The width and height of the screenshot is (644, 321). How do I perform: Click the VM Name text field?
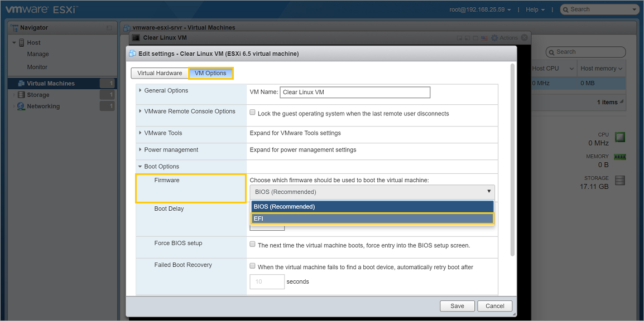coord(355,93)
